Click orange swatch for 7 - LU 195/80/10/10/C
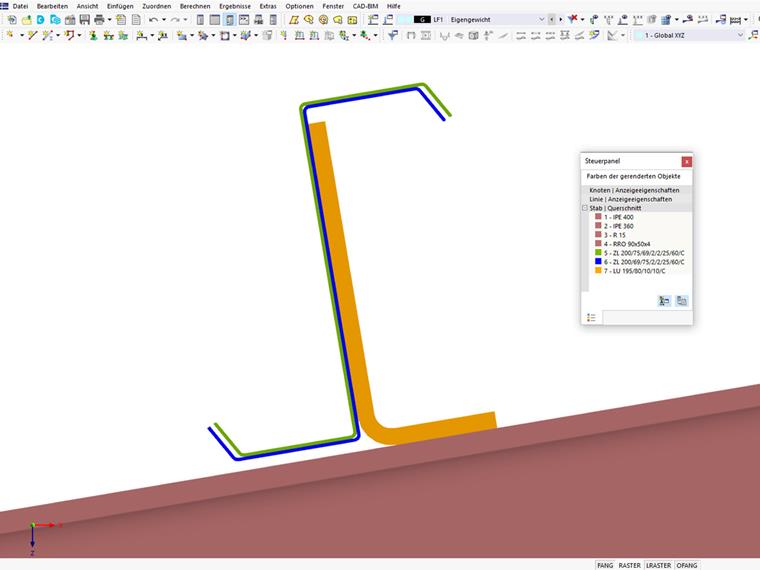The width and height of the screenshot is (760, 570). (598, 270)
